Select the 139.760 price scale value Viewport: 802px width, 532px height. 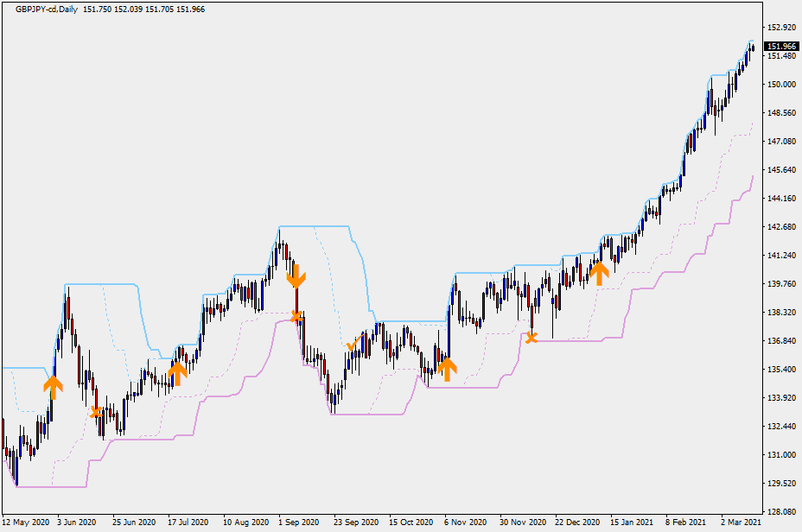780,284
